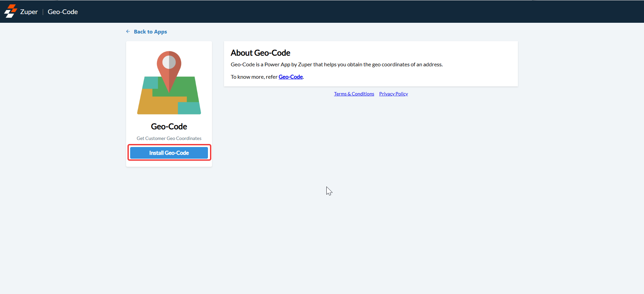Install the Geo-Code app
Viewport: 644px width, 294px height.
169,153
